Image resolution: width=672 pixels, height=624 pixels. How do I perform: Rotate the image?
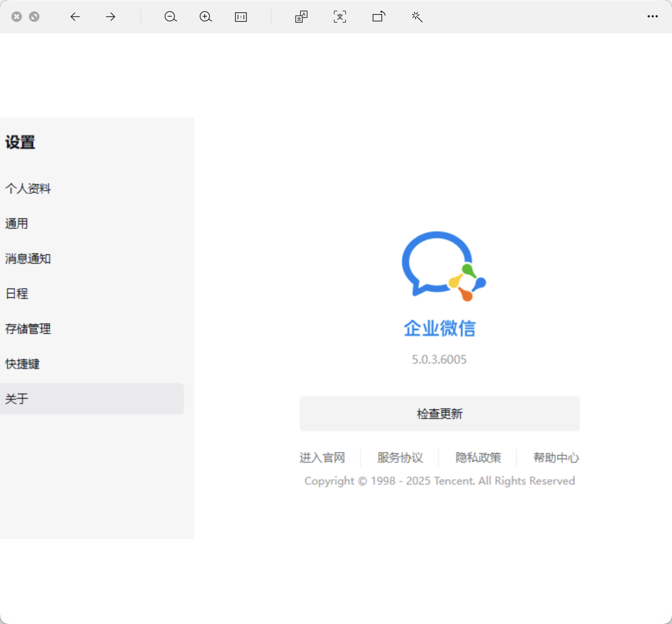pyautogui.click(x=379, y=17)
